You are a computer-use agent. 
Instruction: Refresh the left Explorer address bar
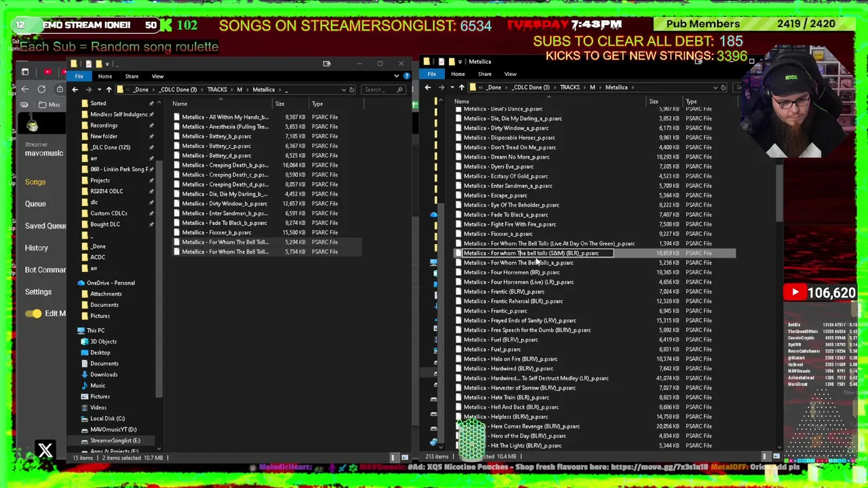tap(351, 89)
